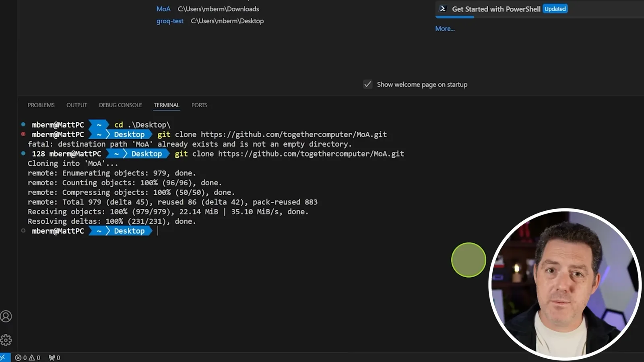Click the ports forwarded indicator in status bar

pyautogui.click(x=54, y=358)
